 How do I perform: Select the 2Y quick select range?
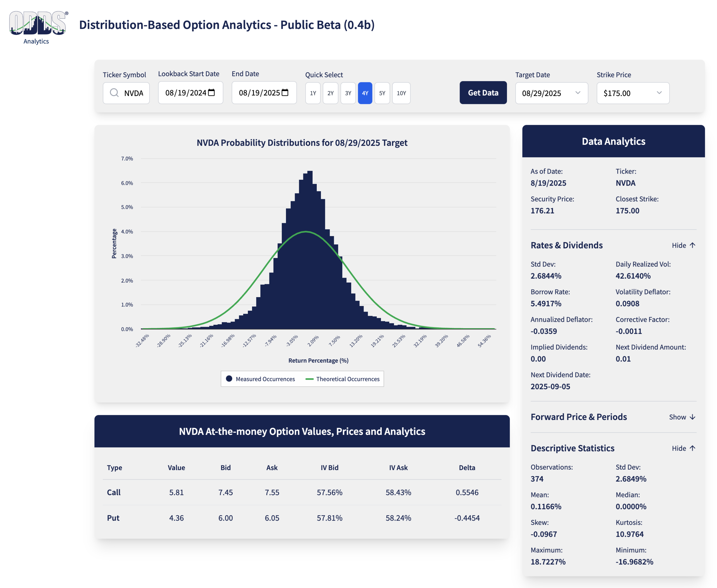coord(330,93)
